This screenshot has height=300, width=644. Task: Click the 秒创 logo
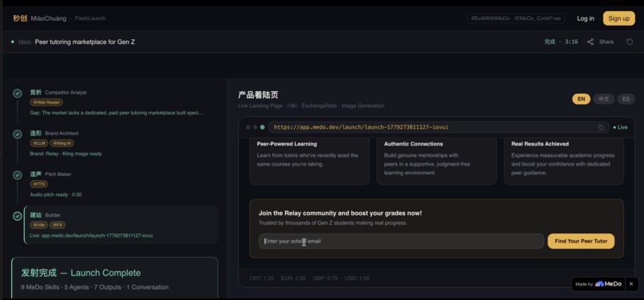[20, 18]
